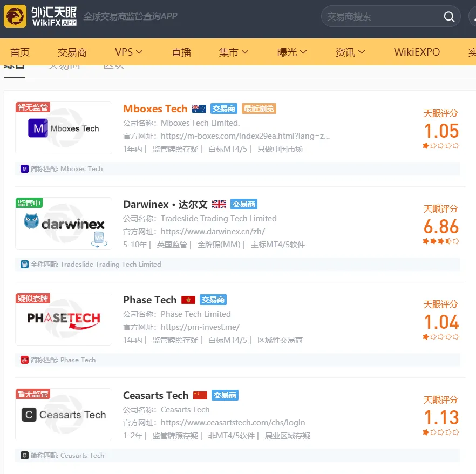
Task: Click the Phase Tech broker title
Action: tap(149, 300)
